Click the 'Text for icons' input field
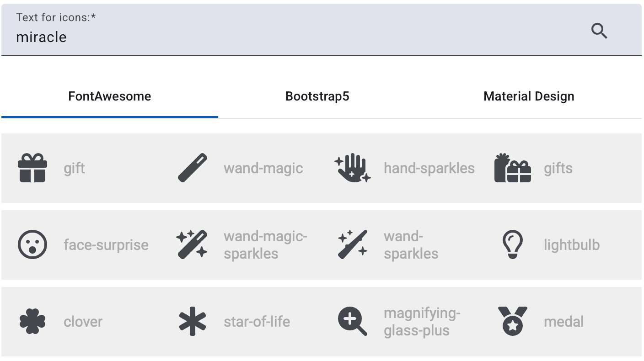Image resolution: width=644 pixels, height=361 pixels. pos(183,37)
